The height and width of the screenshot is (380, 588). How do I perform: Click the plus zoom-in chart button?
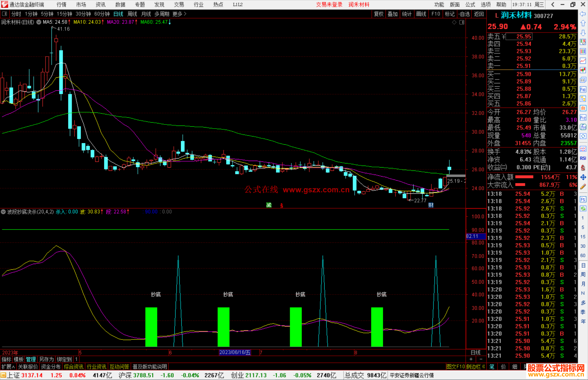pos(471,359)
